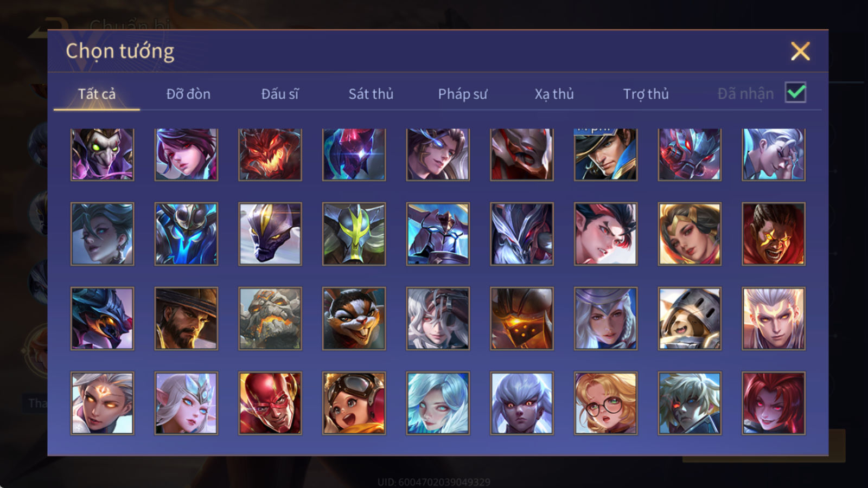Open the Đấu sĩ tab

tap(280, 94)
